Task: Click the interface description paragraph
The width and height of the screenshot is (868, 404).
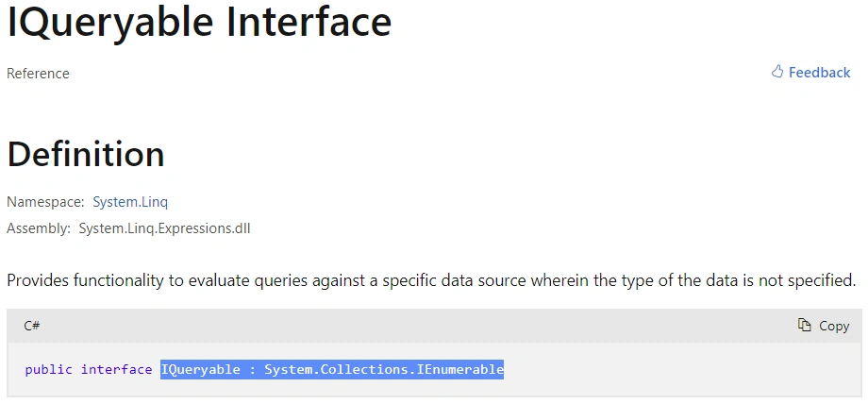Action: (x=431, y=280)
